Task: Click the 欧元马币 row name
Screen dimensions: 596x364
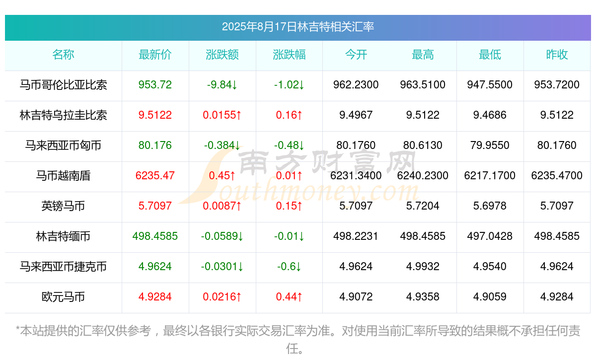Action: [x=63, y=297]
